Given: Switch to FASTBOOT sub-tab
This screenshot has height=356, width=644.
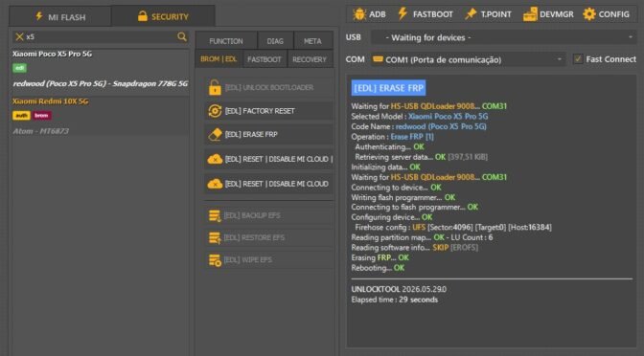Looking at the screenshot, I should click(264, 59).
